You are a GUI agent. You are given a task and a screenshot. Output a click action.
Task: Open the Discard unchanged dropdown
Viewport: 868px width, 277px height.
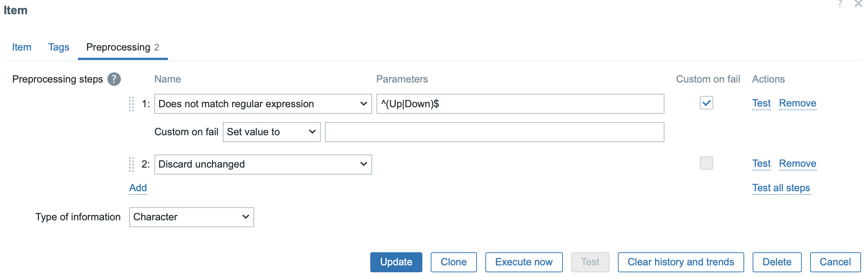[263, 164]
